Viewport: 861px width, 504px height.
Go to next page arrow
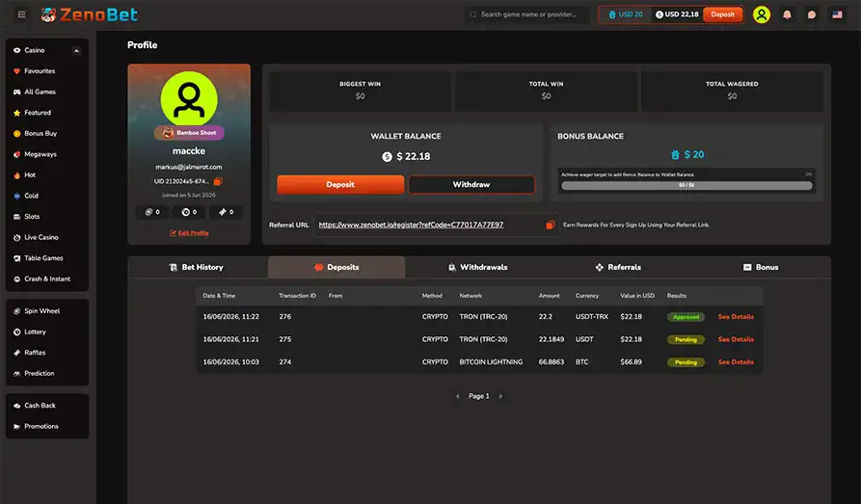(500, 396)
